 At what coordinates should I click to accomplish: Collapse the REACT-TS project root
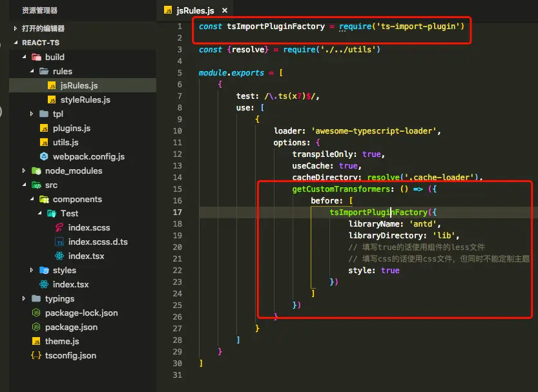tap(16, 43)
